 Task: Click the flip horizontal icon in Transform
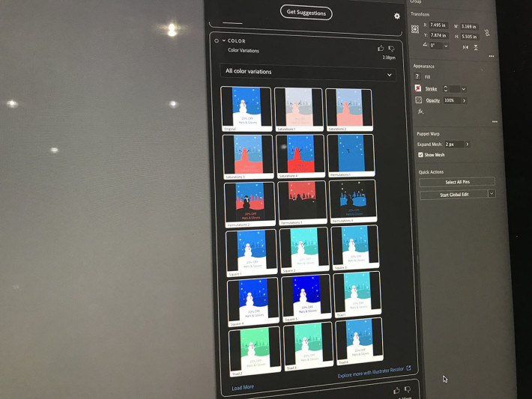pos(465,47)
